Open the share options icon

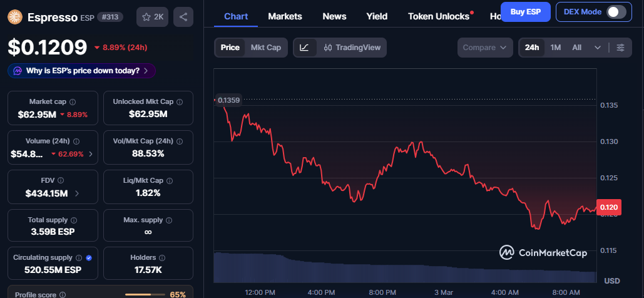point(183,17)
